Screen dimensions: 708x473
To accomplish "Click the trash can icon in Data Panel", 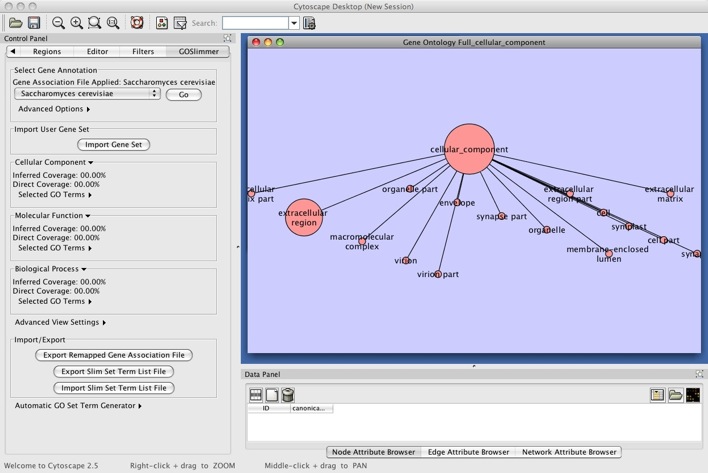I will (288, 395).
